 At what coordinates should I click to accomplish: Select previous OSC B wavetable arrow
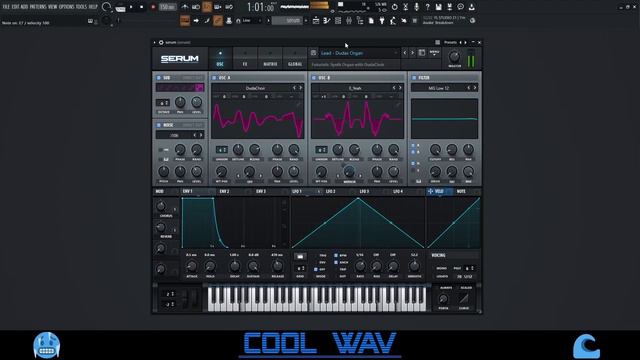point(394,88)
